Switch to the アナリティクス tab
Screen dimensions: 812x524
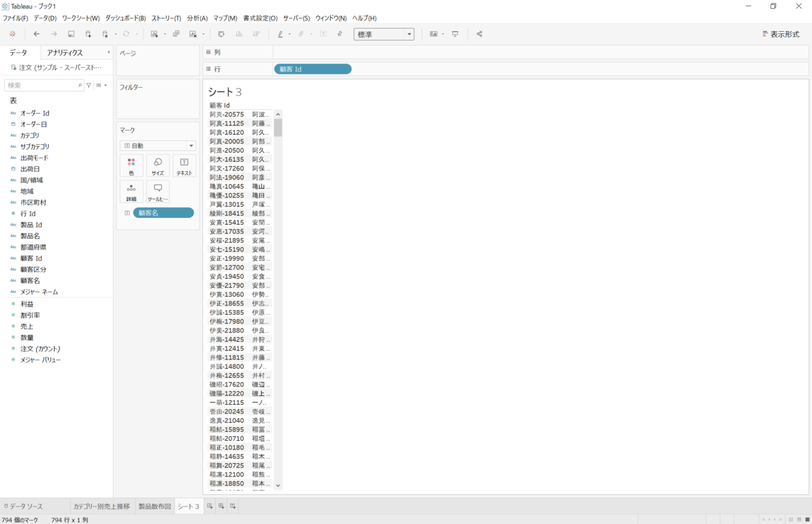pyautogui.click(x=65, y=53)
